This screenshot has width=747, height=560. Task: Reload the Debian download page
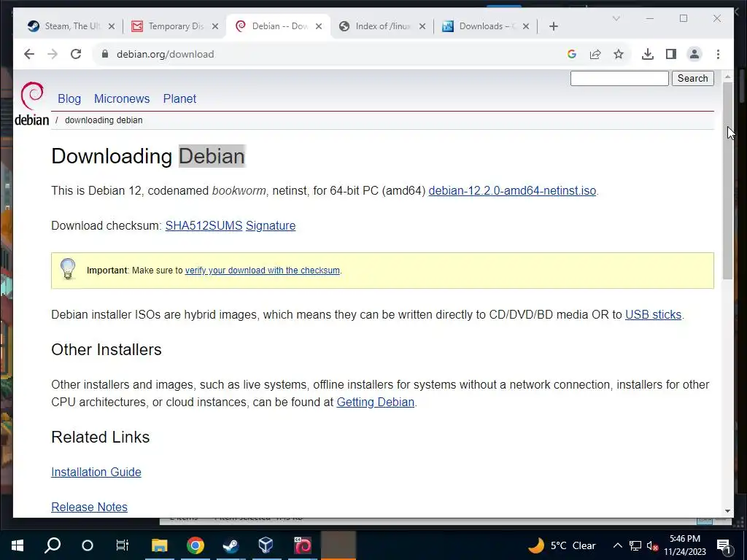(76, 54)
